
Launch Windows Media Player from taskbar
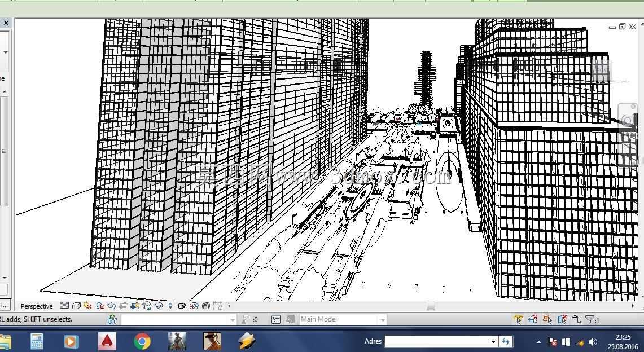click(x=72, y=341)
